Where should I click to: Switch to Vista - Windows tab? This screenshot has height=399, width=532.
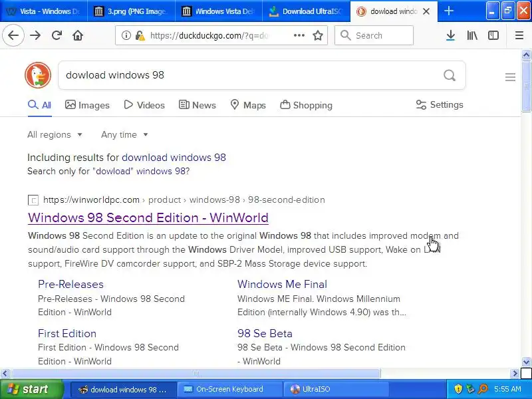(43, 11)
